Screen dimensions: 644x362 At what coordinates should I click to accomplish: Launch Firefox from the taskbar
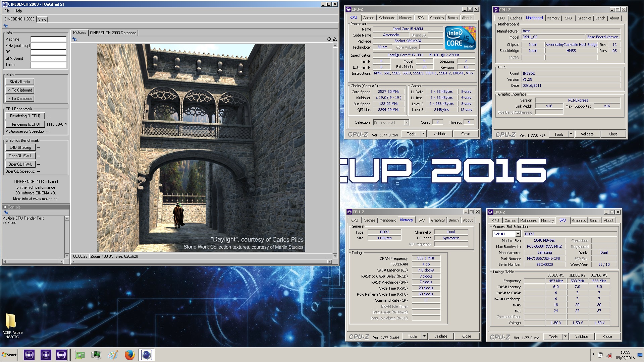[130, 355]
